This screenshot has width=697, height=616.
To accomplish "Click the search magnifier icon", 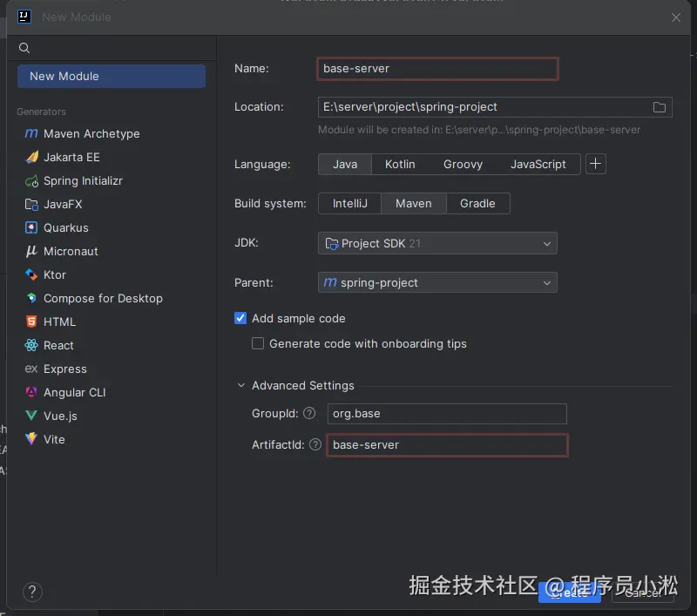I will [24, 48].
